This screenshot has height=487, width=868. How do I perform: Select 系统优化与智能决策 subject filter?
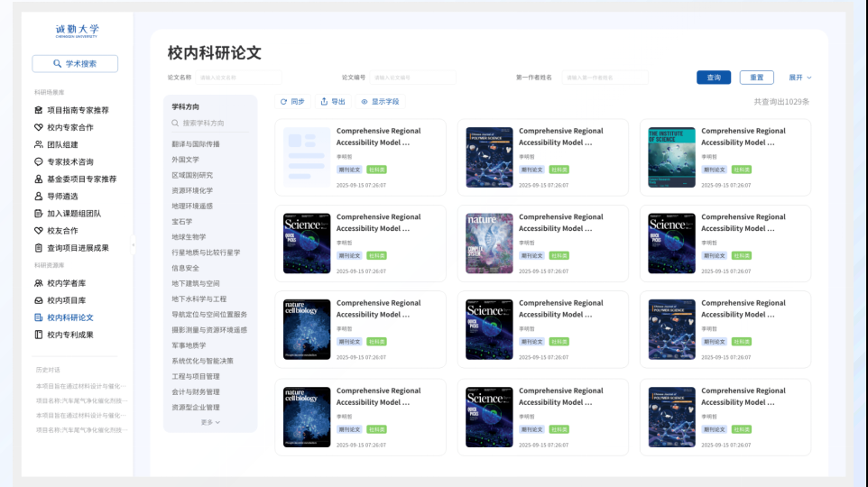[202, 361]
